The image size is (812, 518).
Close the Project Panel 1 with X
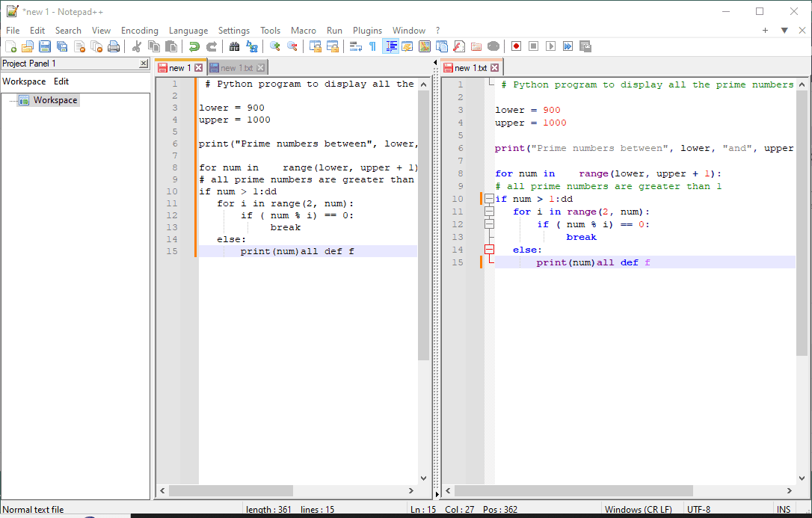tap(144, 63)
